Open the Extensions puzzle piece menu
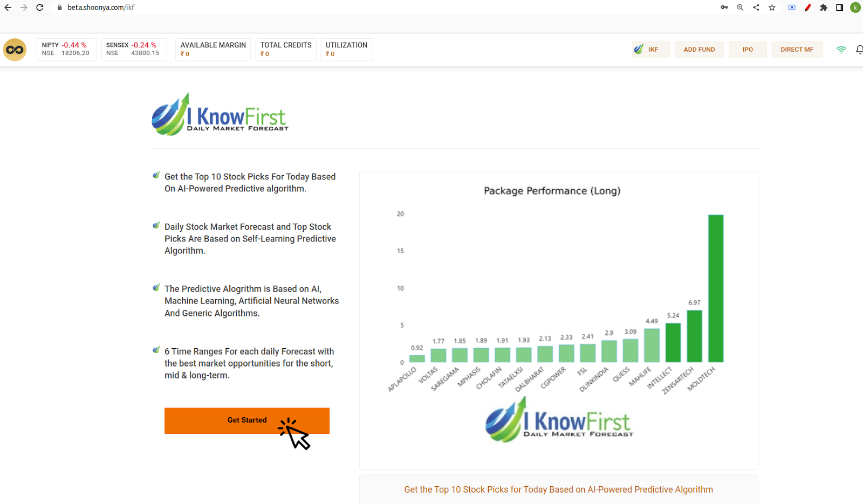The image size is (863, 504). point(824,8)
